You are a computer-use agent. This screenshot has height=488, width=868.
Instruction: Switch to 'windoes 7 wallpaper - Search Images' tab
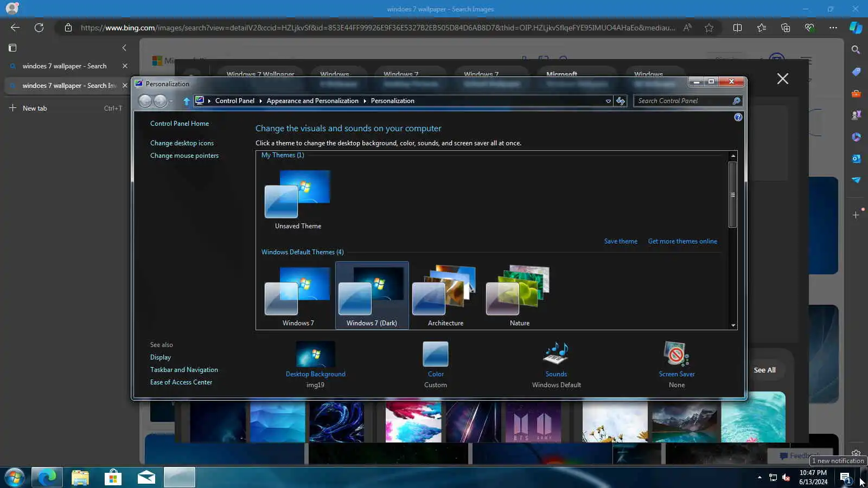click(x=69, y=86)
